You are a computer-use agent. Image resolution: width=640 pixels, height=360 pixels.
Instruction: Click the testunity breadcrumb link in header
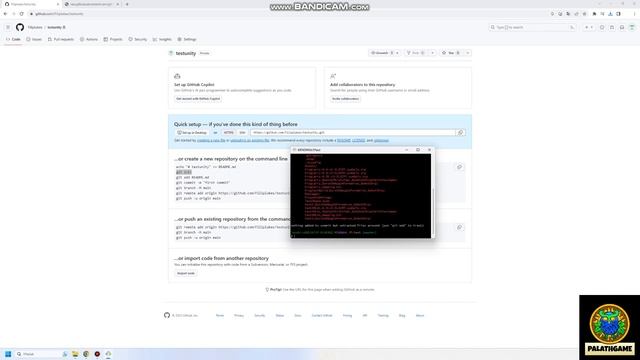click(x=55, y=27)
